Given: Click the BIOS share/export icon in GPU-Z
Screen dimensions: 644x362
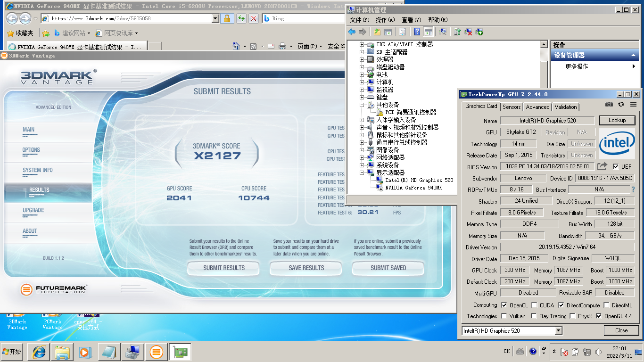Looking at the screenshot, I should [602, 166].
